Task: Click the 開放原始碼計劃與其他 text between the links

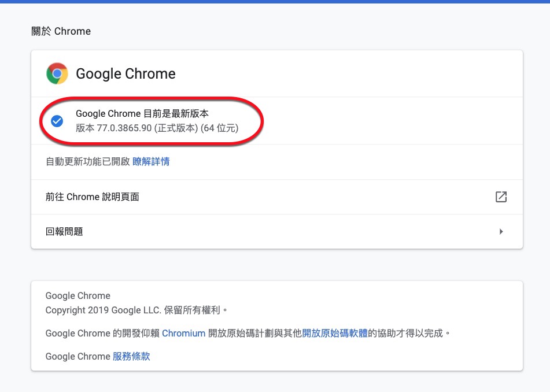Action: 254,333
